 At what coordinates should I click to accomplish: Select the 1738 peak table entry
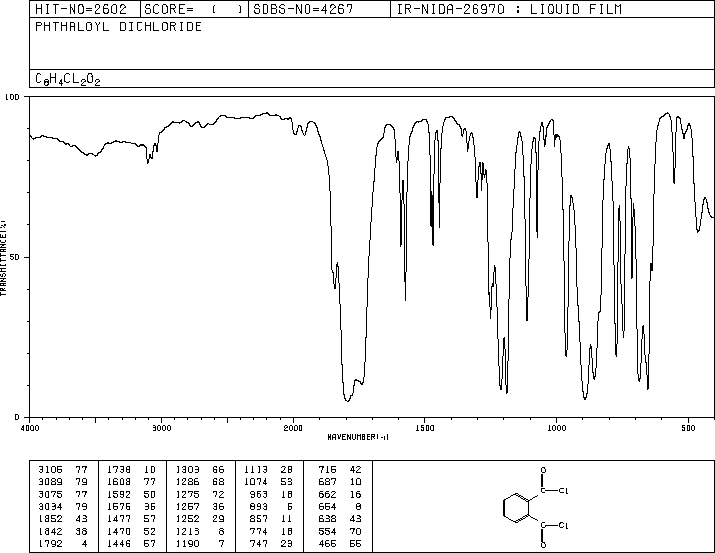point(131,469)
